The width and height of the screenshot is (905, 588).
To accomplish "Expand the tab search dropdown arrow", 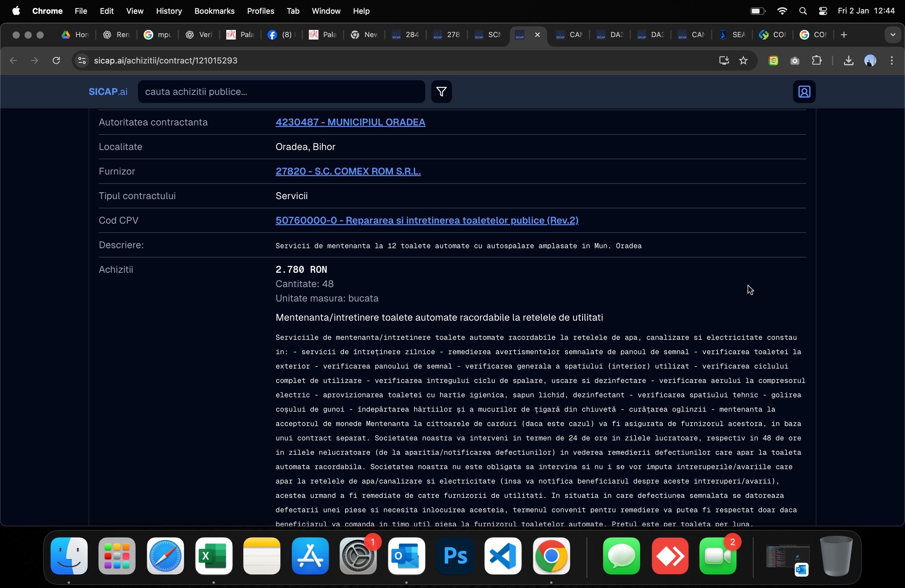I will [892, 35].
